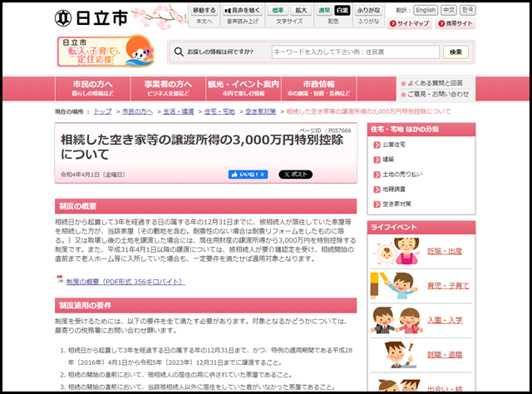The image size is (532, 394).
Task: Toggle ふりがな display
Action: click(x=368, y=11)
